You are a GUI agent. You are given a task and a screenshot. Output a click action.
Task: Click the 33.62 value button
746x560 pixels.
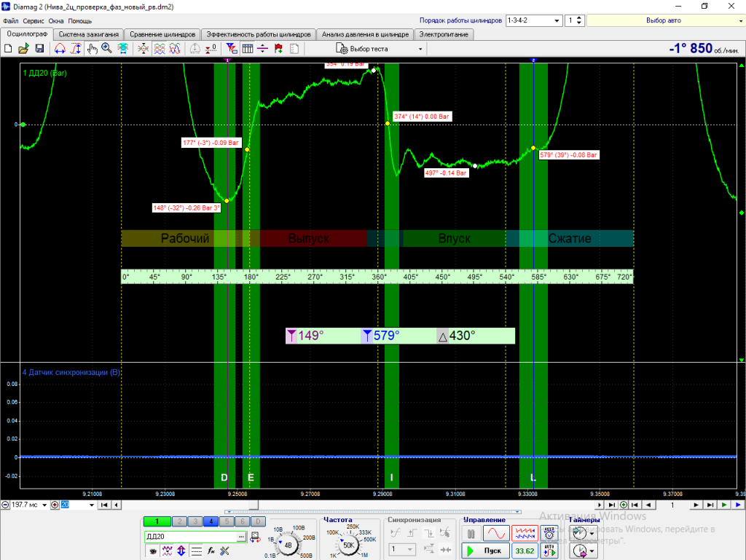525,551
